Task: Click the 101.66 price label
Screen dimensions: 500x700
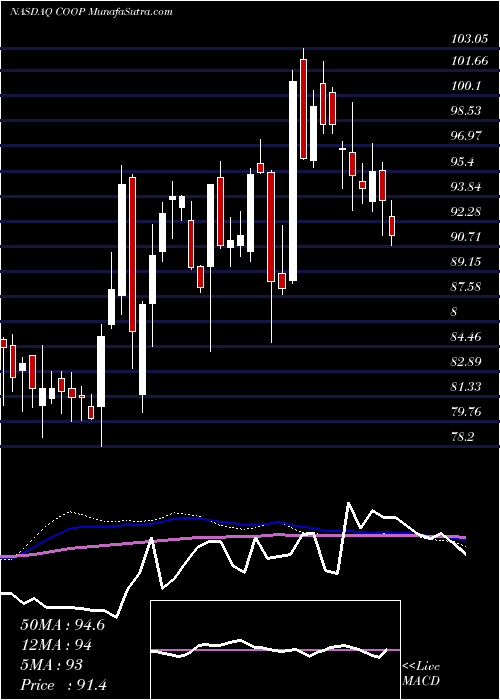Action: coord(469,62)
